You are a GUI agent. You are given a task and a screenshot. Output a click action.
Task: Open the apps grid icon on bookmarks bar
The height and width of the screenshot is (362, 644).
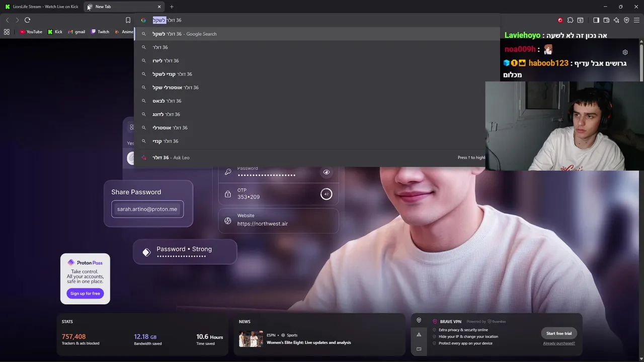pyautogui.click(x=7, y=32)
